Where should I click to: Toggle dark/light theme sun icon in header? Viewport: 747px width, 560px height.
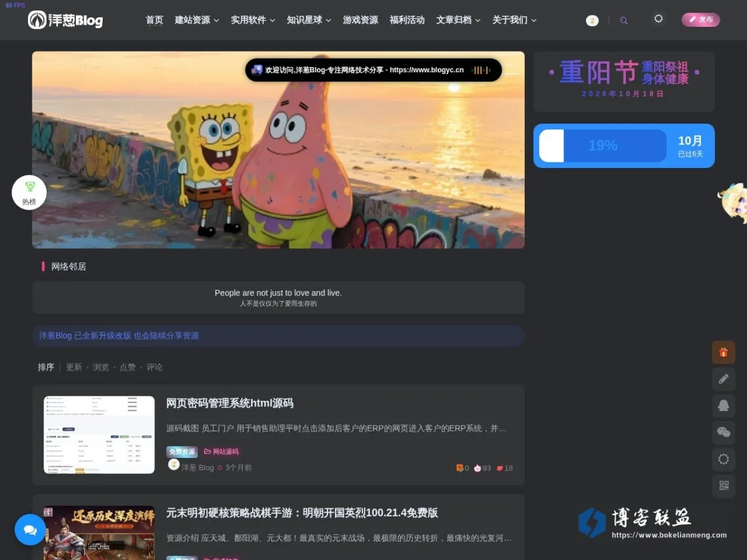(x=658, y=19)
